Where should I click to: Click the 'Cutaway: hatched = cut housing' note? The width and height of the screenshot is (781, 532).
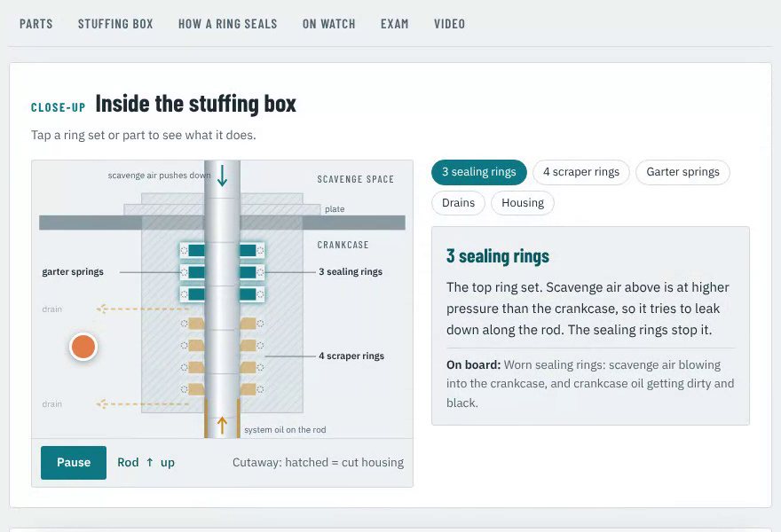tap(319, 462)
